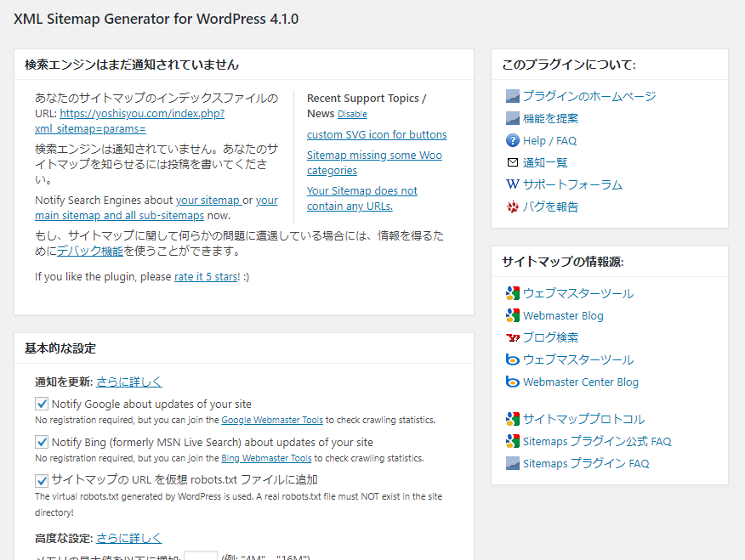The image size is (745, 560).
Task: Click the Google icon beside Webmaster Blog
Action: [512, 315]
